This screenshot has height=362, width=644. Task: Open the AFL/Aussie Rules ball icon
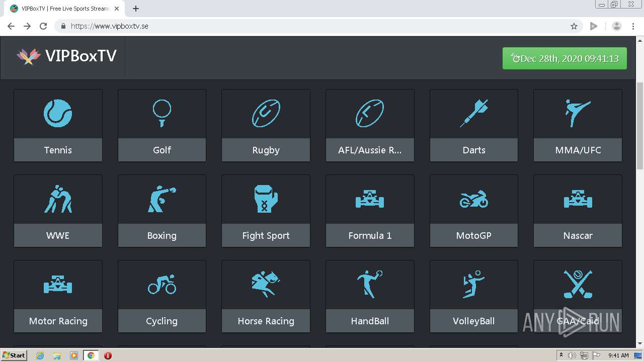point(370,113)
